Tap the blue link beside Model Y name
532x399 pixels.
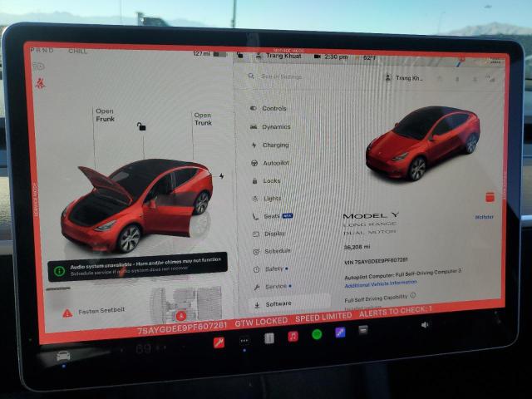[x=484, y=217]
